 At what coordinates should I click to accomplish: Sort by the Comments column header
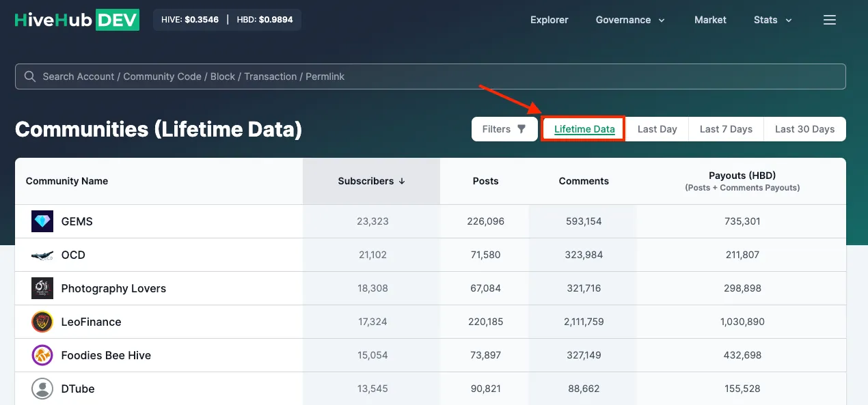point(584,181)
